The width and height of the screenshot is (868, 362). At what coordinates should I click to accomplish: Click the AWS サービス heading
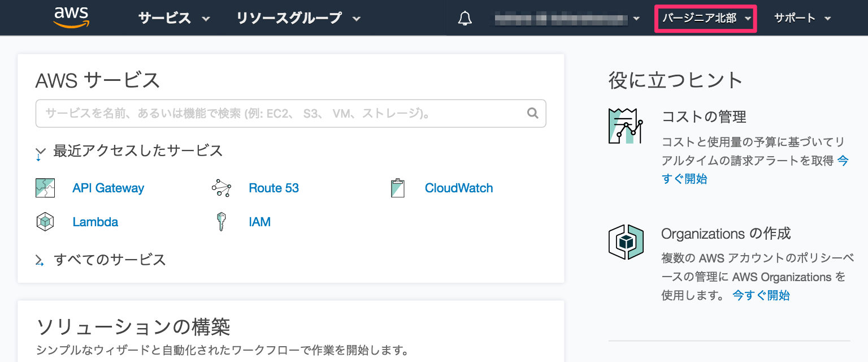tap(98, 80)
